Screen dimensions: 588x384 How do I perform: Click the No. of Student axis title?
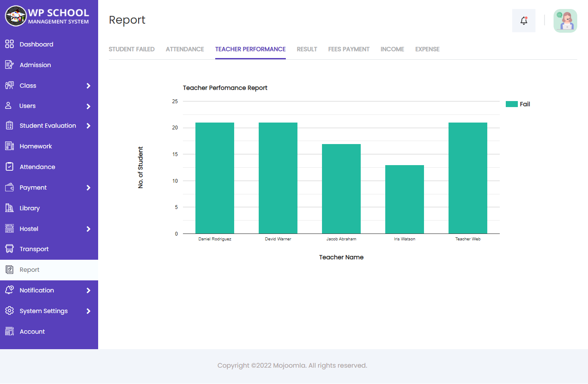[141, 168]
